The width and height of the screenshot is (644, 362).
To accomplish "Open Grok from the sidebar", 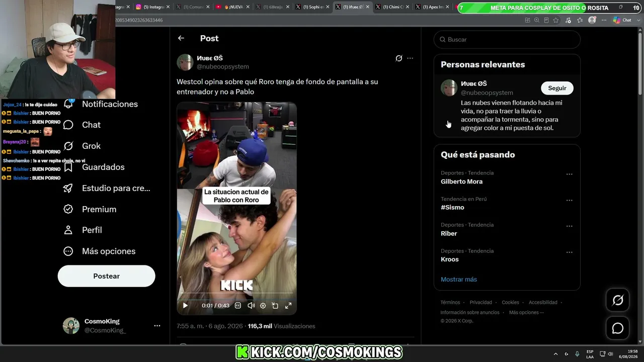I will click(82, 146).
